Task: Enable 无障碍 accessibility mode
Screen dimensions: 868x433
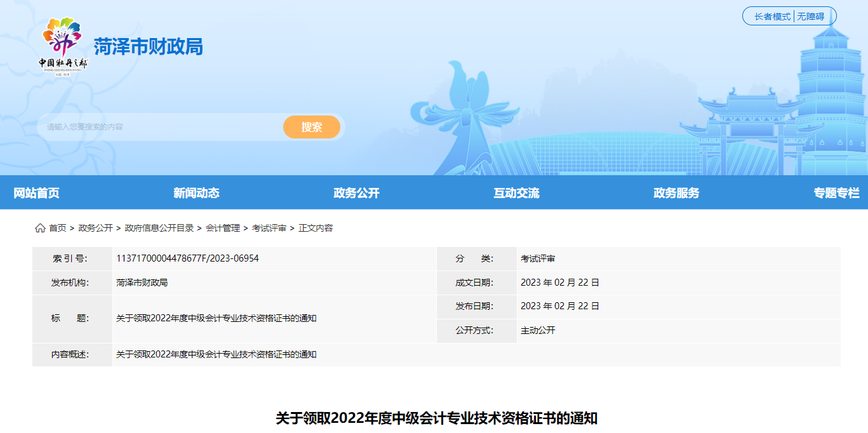Action: click(810, 16)
